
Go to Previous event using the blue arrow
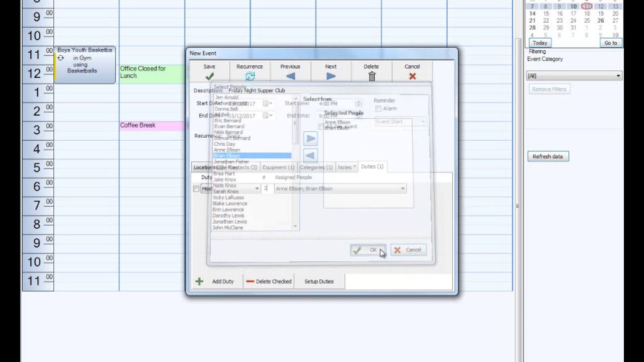[290, 76]
